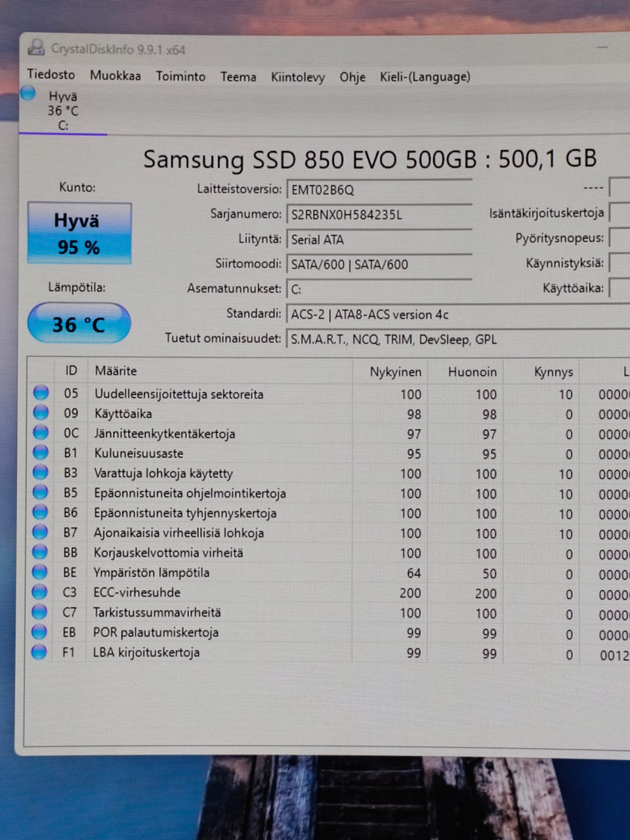Open the Kieli-(Language) menu
This screenshot has height=840, width=630.
(425, 77)
